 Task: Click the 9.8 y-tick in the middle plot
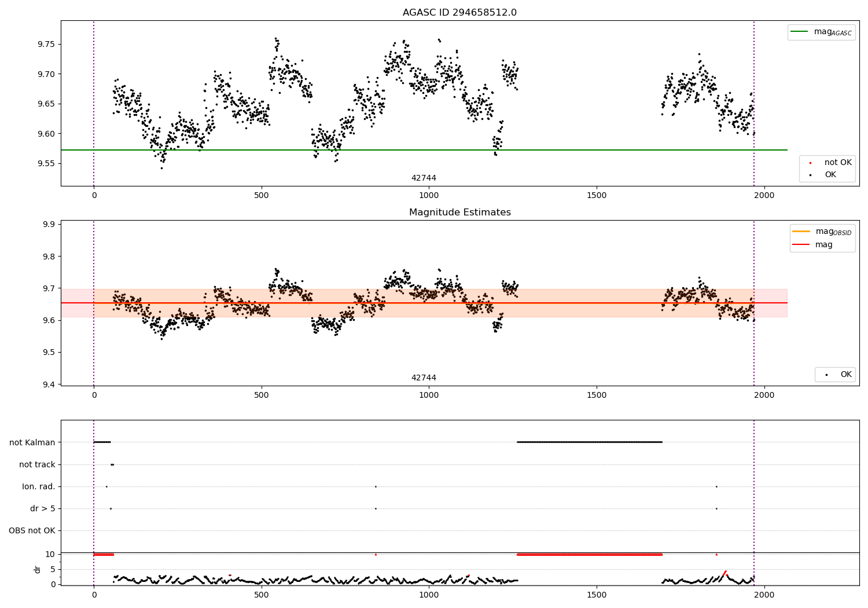[49, 257]
